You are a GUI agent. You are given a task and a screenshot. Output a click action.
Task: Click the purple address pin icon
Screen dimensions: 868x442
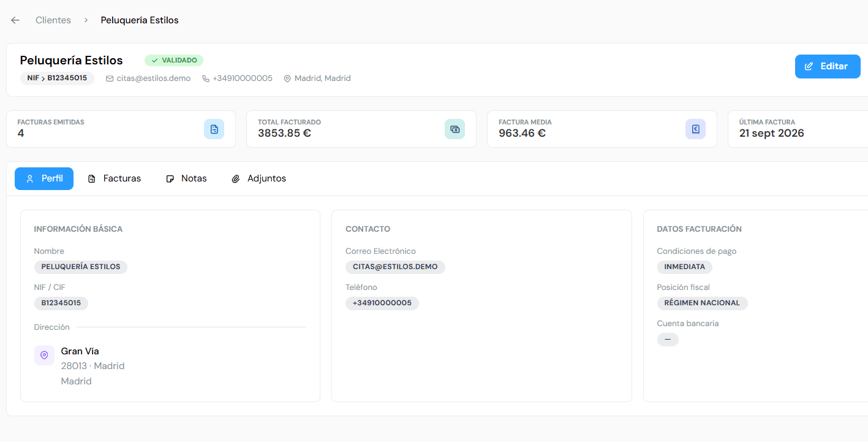tap(44, 355)
